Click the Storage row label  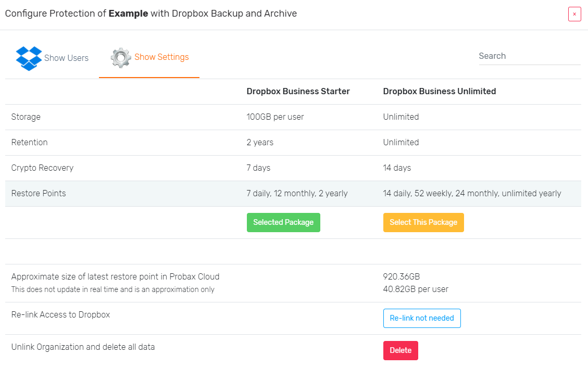26,117
